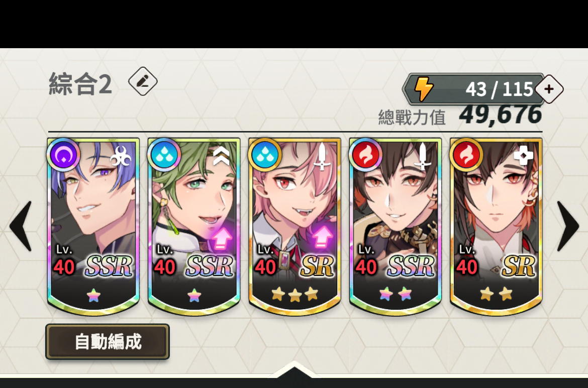Select the purple dark element icon
The width and height of the screenshot is (588, 388).
point(63,155)
